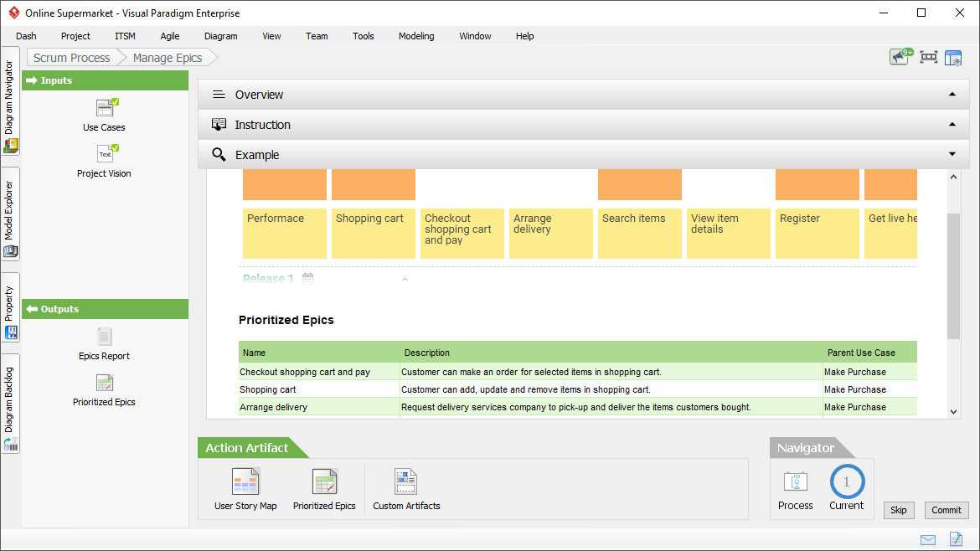This screenshot has height=551, width=980.
Task: Select the View item details card
Action: [x=728, y=233]
